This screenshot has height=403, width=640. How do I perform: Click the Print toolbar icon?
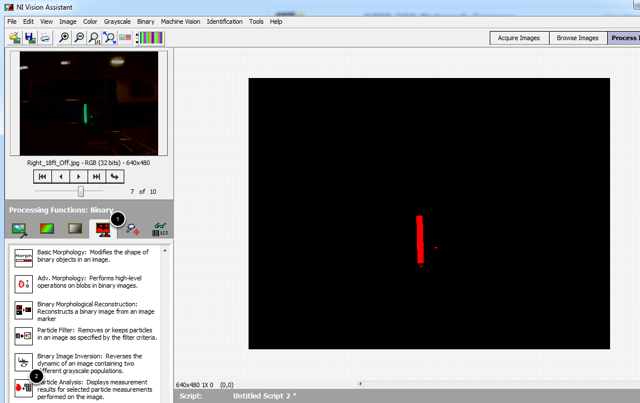click(45, 38)
